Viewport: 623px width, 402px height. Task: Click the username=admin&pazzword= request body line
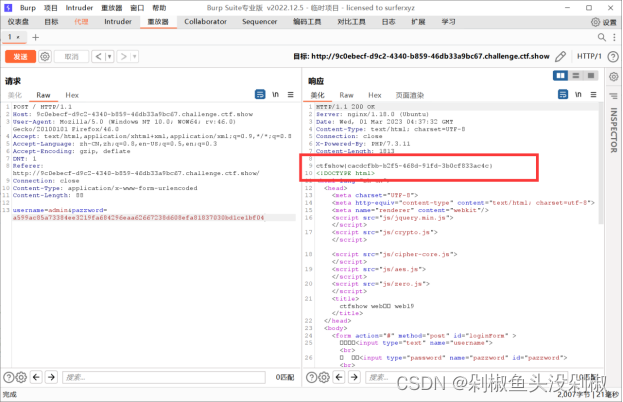click(x=60, y=210)
